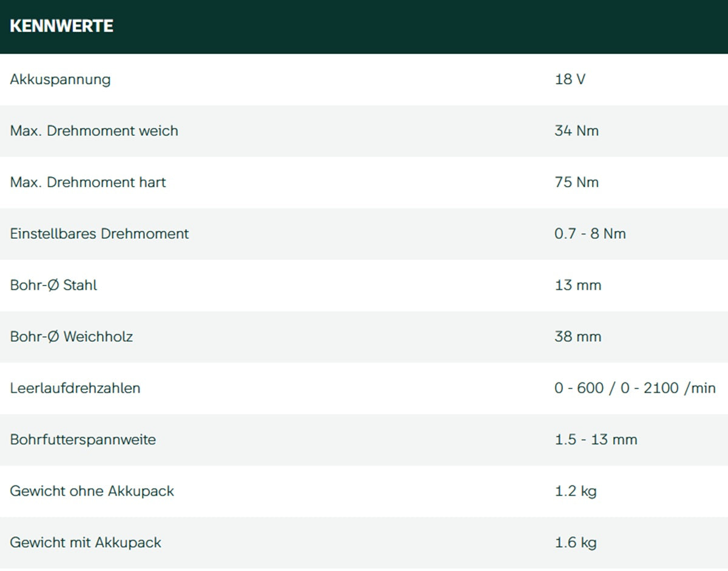Click the Bohr-Ø Stahl label
This screenshot has height=571, width=728.
[53, 285]
